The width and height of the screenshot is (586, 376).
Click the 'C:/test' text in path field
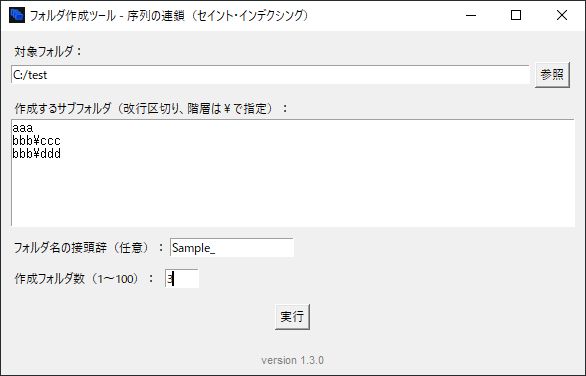pos(30,75)
